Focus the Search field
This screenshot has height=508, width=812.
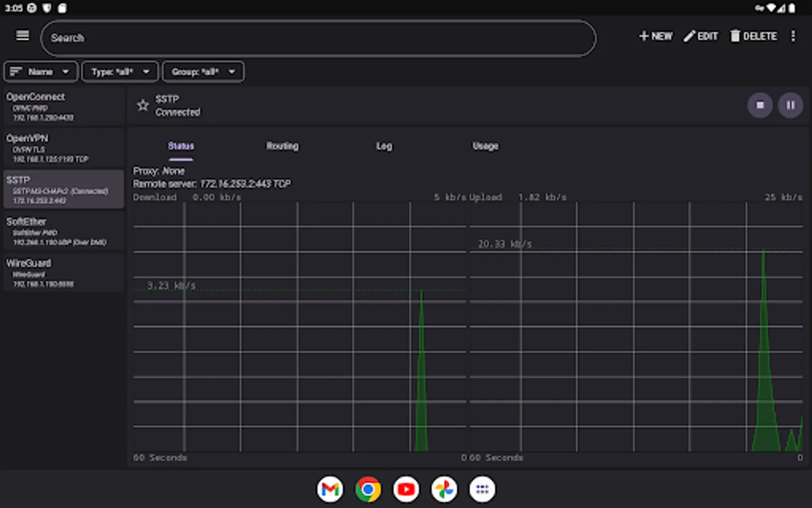318,38
